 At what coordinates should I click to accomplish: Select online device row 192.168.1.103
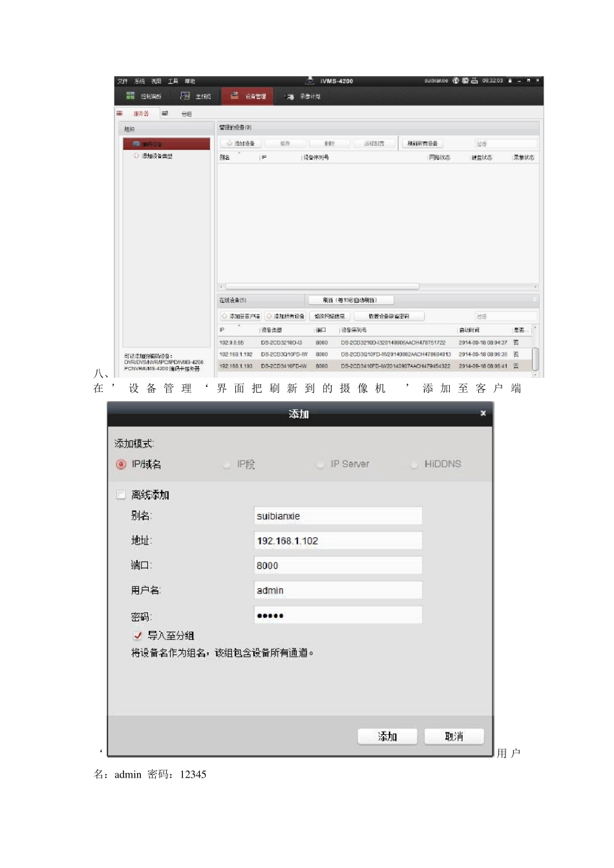coord(375,366)
